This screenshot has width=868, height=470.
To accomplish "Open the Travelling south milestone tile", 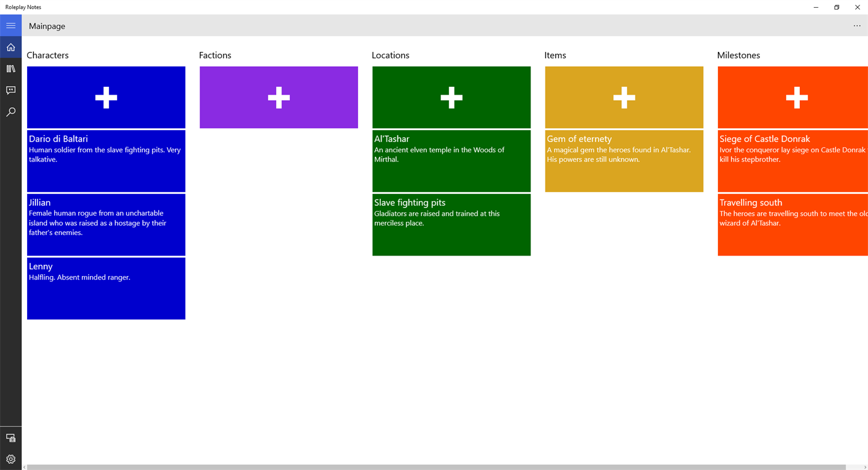I will [x=793, y=225].
